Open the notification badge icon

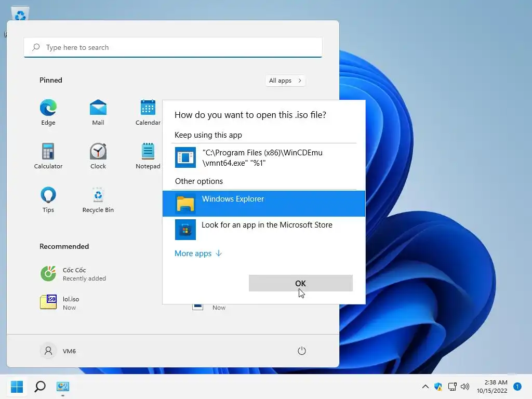[517, 387]
